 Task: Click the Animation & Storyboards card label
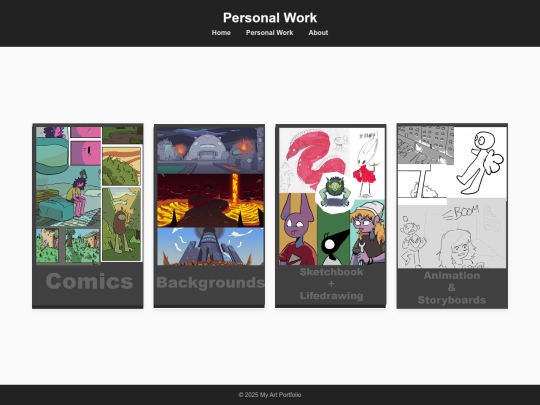tap(452, 288)
